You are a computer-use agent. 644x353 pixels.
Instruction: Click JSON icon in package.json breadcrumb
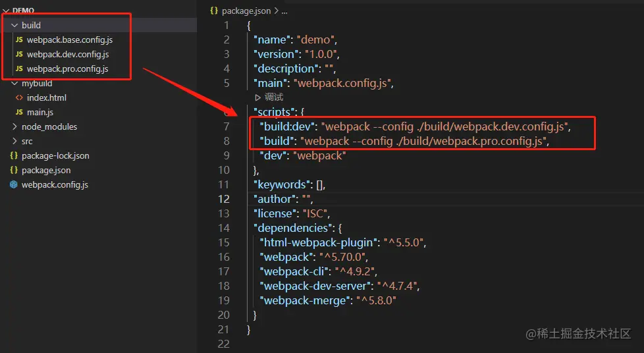tap(214, 11)
